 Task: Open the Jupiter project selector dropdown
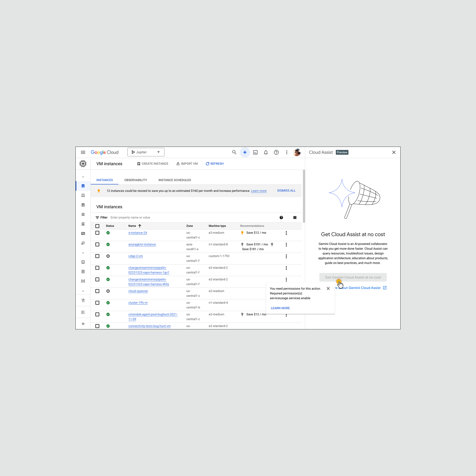[x=146, y=152]
